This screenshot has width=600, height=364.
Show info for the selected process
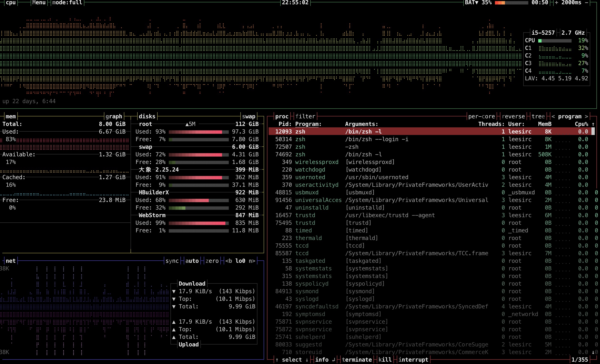325,360
